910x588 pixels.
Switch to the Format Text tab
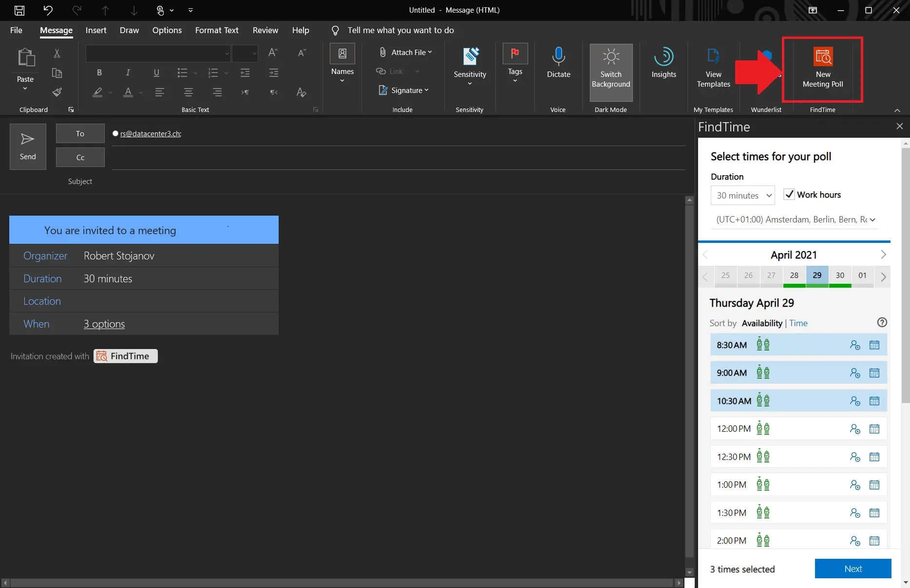(217, 30)
